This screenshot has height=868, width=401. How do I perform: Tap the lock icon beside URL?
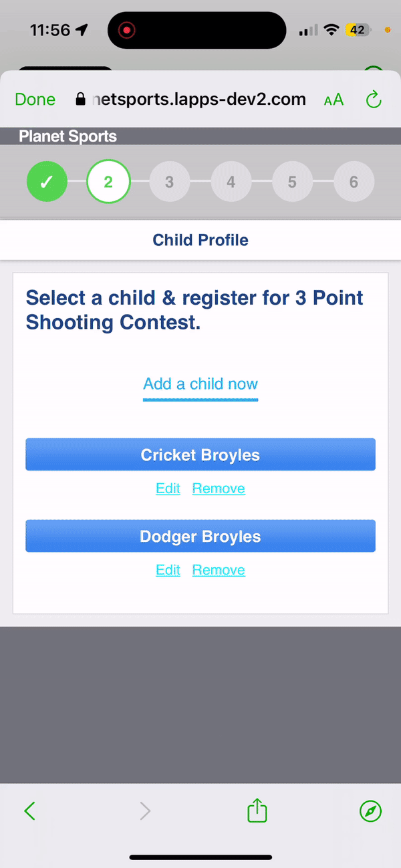(81, 100)
